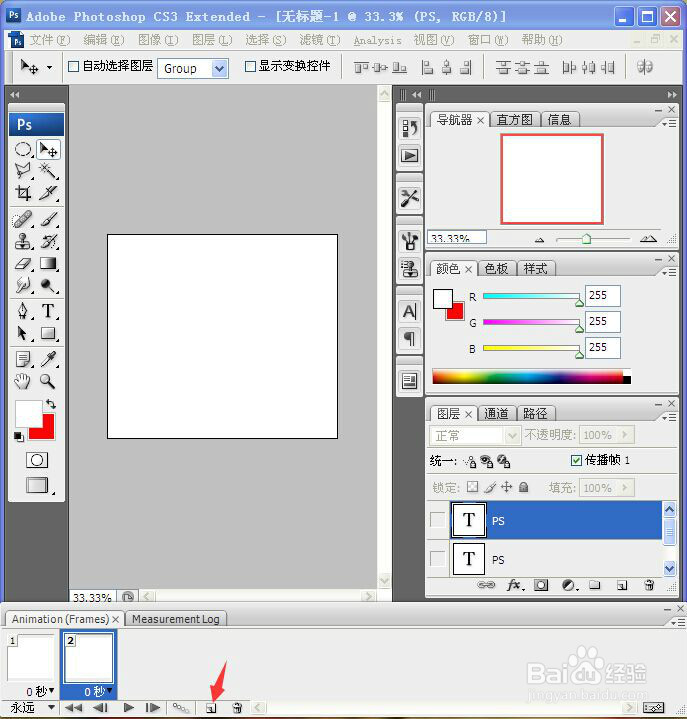Select the History Brush tool
The height and width of the screenshot is (719, 687).
coord(48,241)
